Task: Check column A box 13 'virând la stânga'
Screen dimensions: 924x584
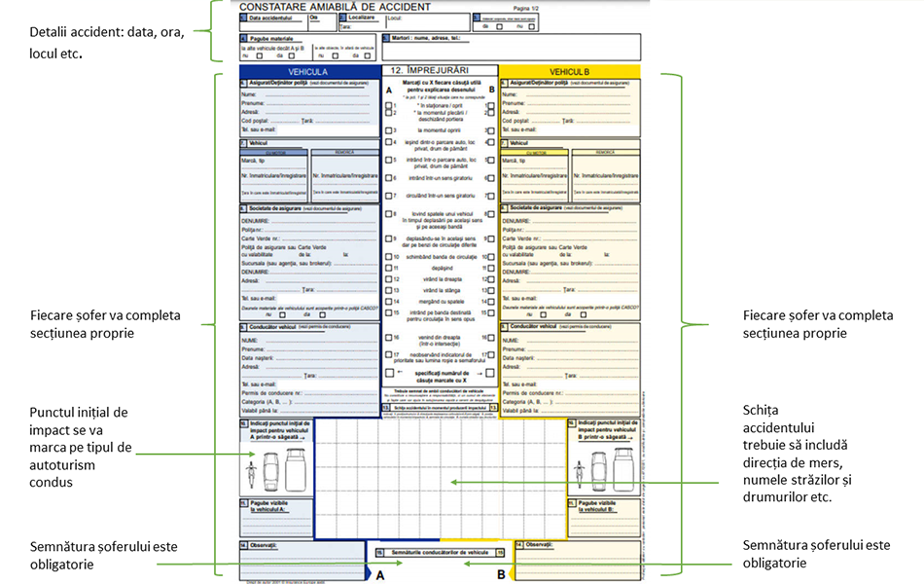Action: 388,290
